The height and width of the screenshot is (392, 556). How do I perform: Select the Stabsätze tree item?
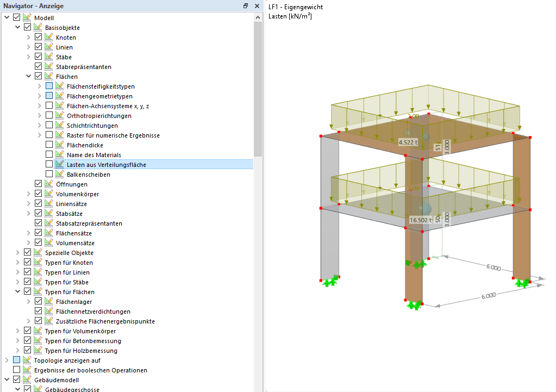click(x=69, y=214)
